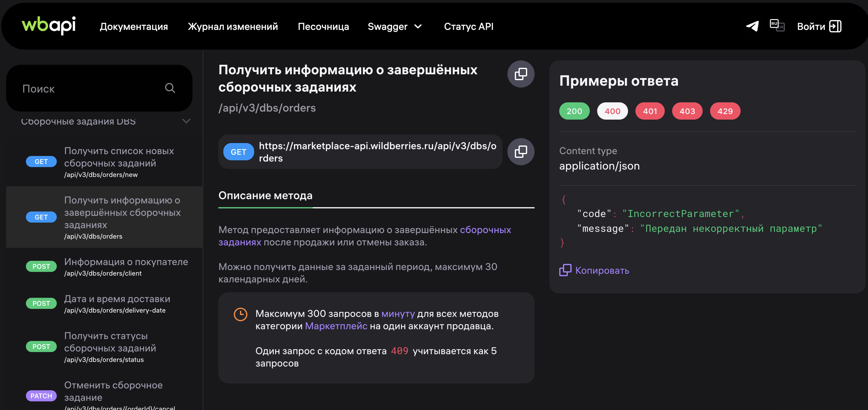Screen dimensions: 868x410
Task: Click the copy icon beside Копировать
Action: point(565,270)
